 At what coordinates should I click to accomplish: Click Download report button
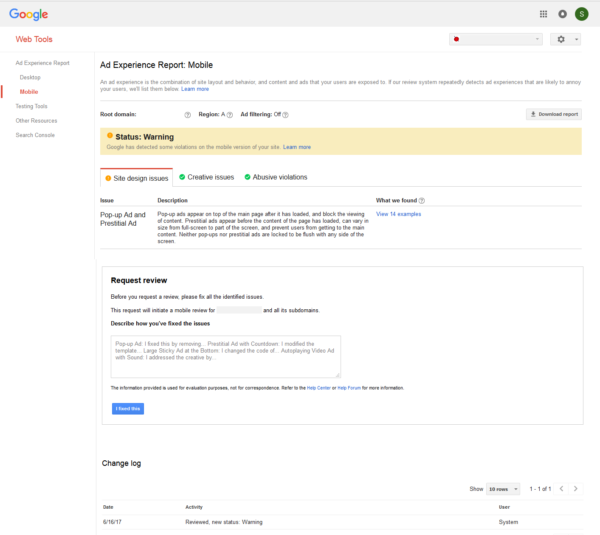coord(554,114)
